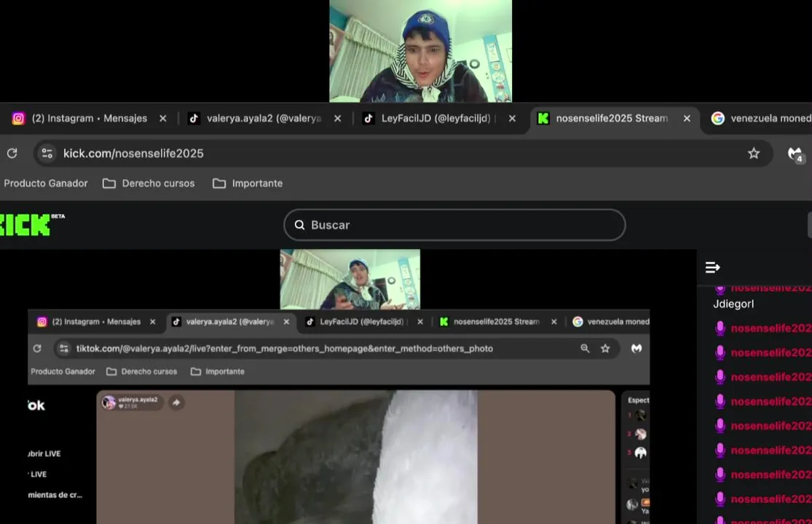Click the inner stream's Instagram Mensajes tab

click(x=96, y=322)
